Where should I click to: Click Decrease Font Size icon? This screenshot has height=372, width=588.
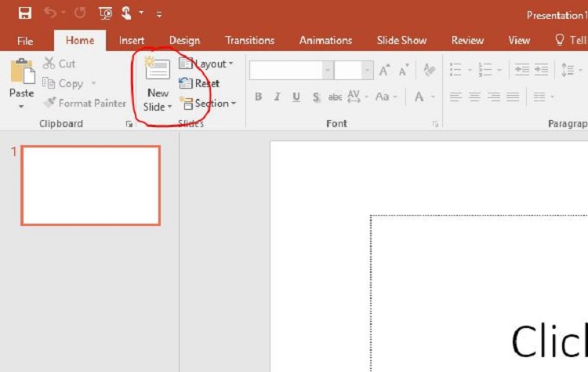tap(404, 70)
